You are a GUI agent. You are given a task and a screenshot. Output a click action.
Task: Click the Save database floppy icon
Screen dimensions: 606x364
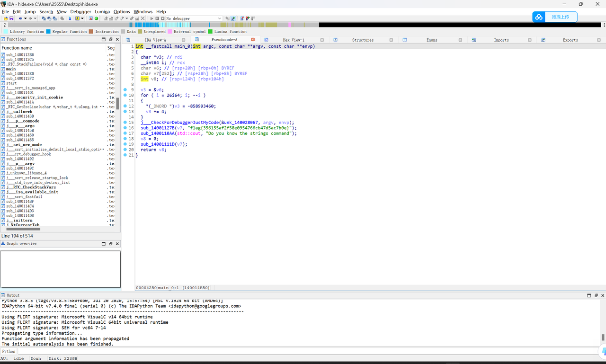(x=11, y=18)
